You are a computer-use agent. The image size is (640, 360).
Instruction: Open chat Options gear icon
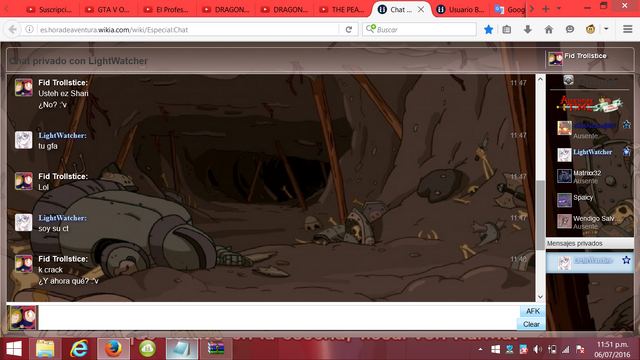tap(569, 80)
